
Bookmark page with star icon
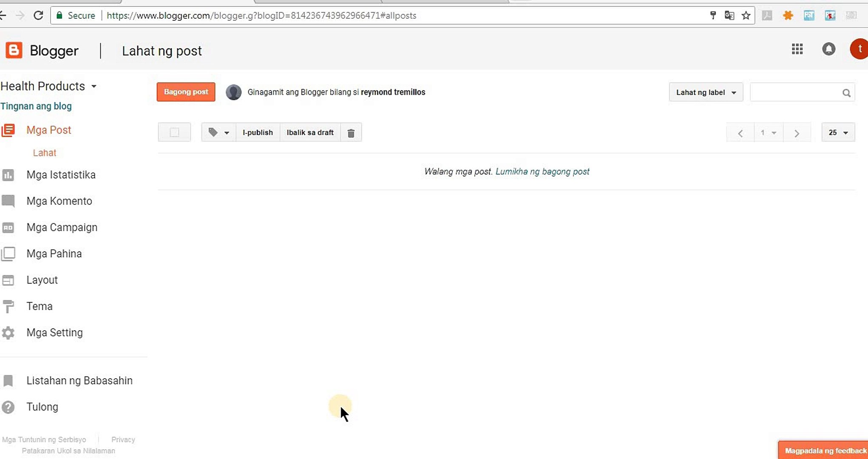click(x=746, y=16)
